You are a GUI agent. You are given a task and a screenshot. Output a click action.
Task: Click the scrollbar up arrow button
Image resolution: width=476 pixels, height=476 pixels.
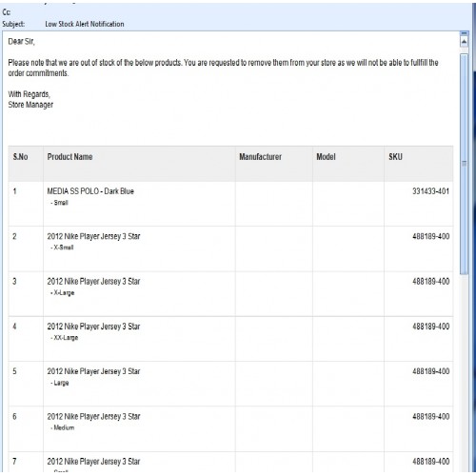(464, 42)
